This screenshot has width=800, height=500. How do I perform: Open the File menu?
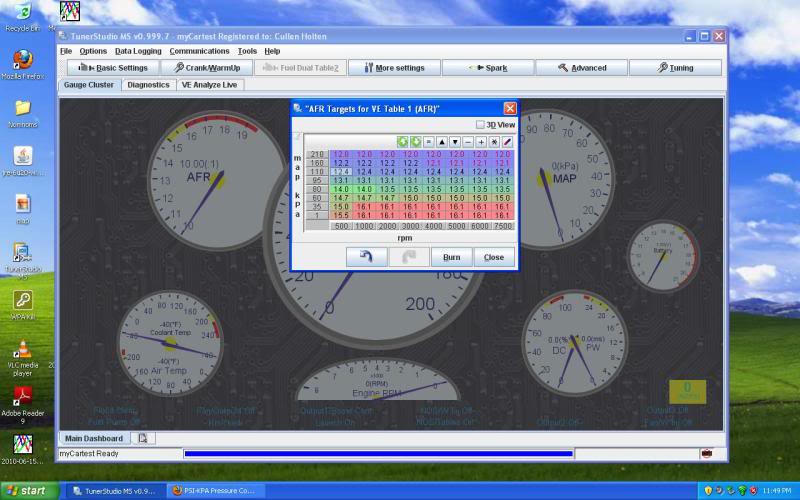pos(66,51)
